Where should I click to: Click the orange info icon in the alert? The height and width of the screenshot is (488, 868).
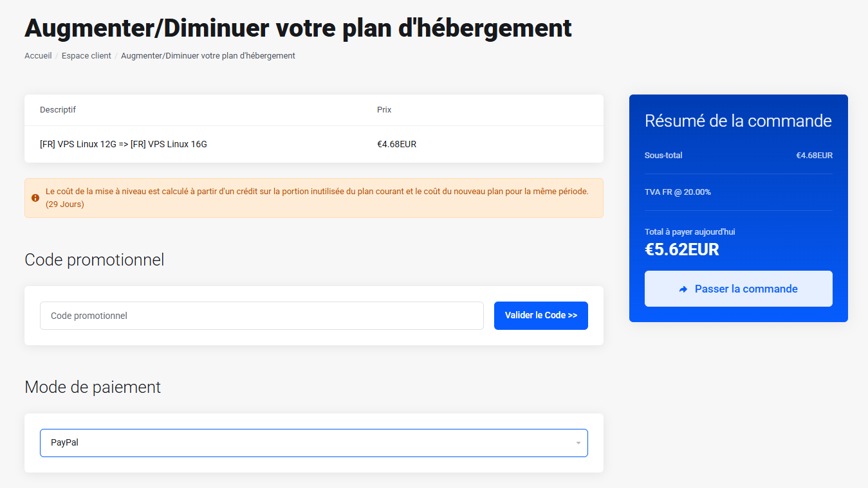pos(35,198)
